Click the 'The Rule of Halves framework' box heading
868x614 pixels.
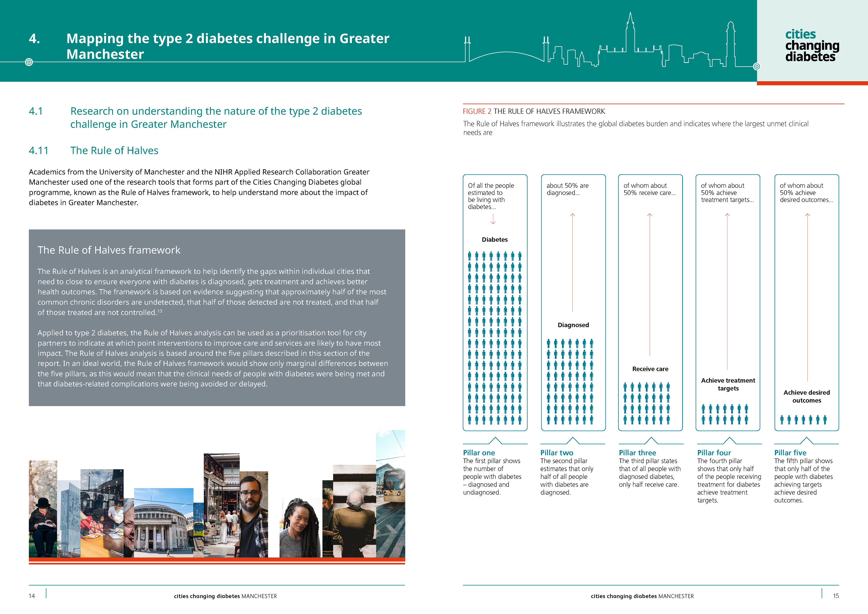tap(109, 250)
